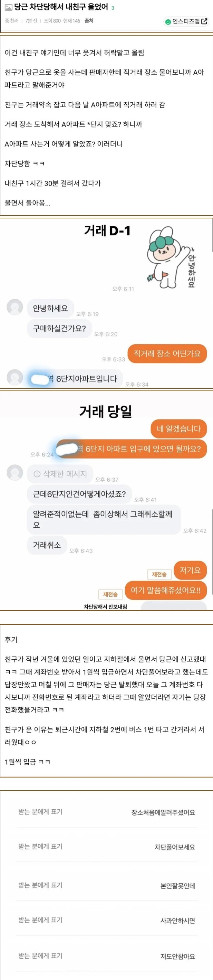The image size is (213, 980).
Task: Open the 출처 source link
Action: click(89, 20)
